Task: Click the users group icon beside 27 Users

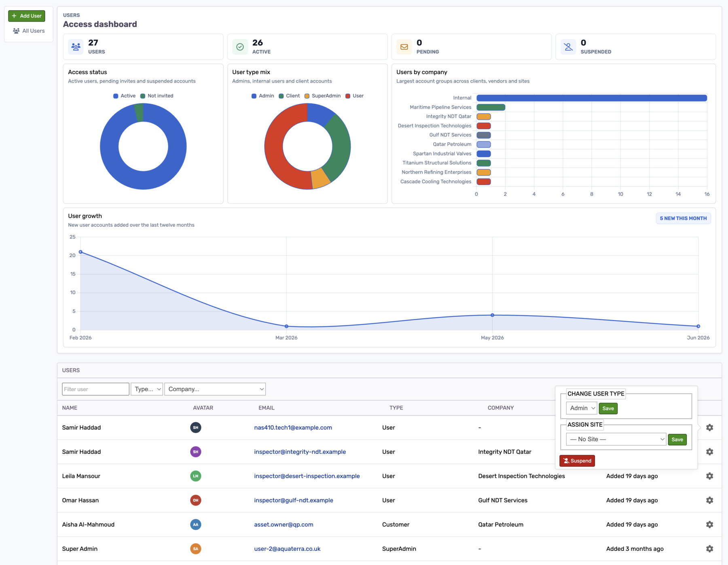Action: coord(76,47)
